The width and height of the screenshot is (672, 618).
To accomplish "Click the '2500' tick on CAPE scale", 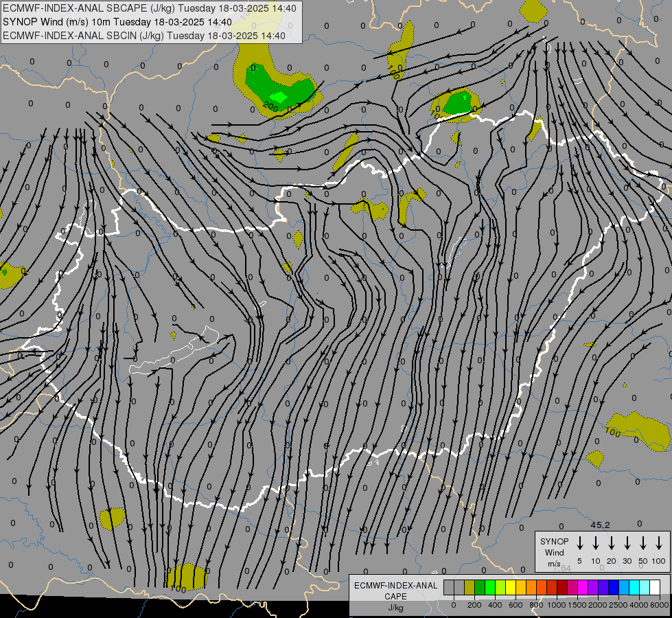I will (618, 605).
